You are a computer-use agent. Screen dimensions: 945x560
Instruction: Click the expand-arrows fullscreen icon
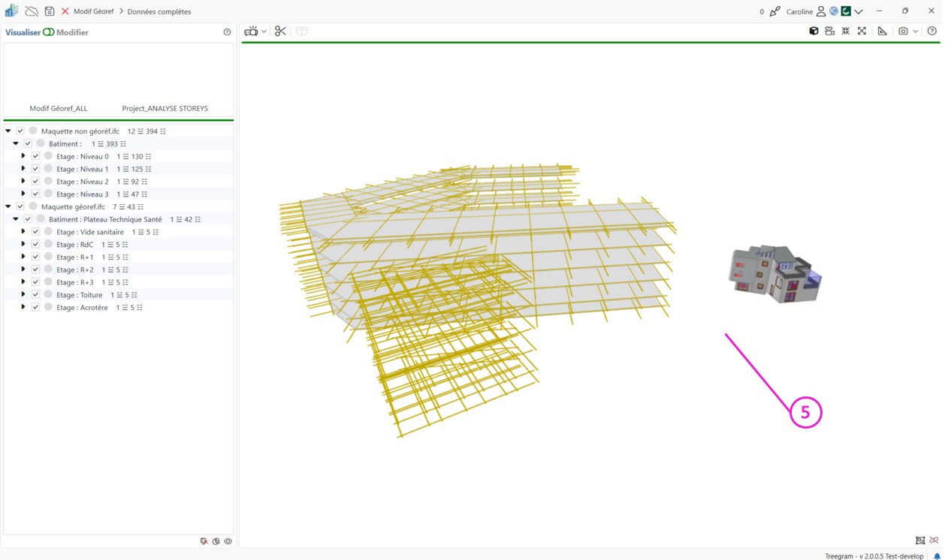(862, 32)
